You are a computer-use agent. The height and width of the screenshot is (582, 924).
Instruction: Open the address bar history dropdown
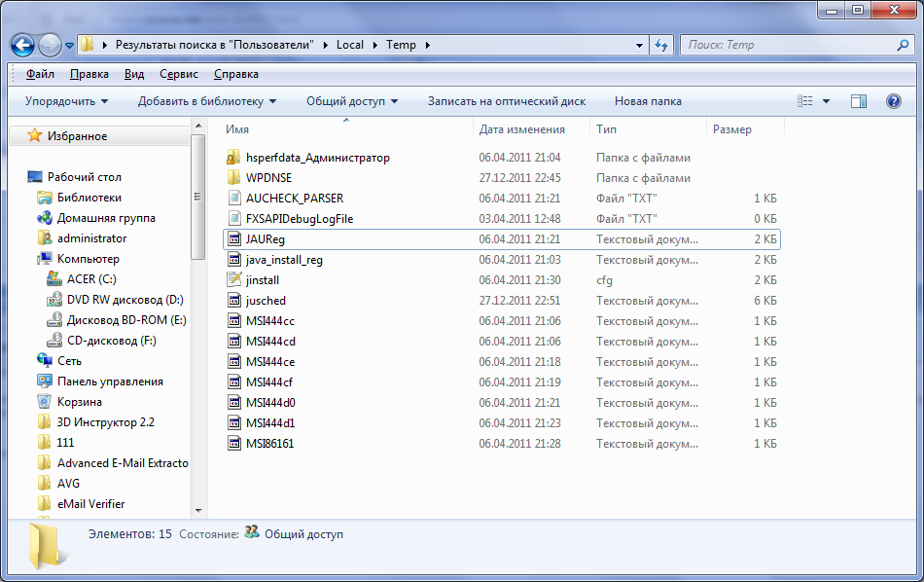(639, 45)
